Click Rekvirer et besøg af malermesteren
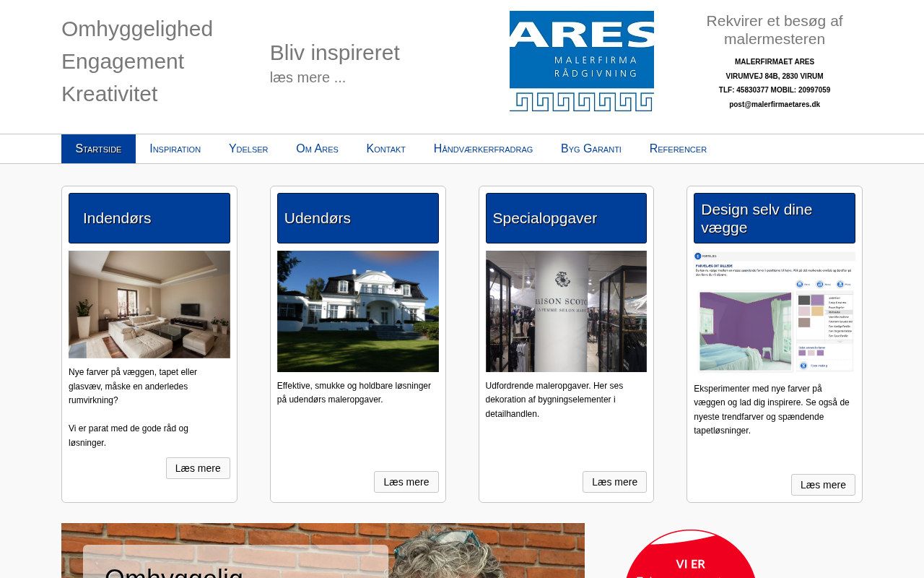This screenshot has height=578, width=924. tap(775, 30)
